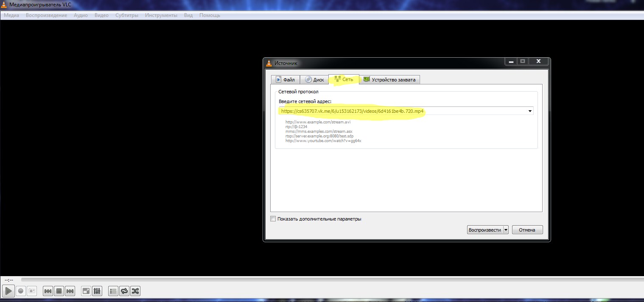Click example text http://www.example.com/stream.avi
The height and width of the screenshot is (302, 644).
coord(318,122)
